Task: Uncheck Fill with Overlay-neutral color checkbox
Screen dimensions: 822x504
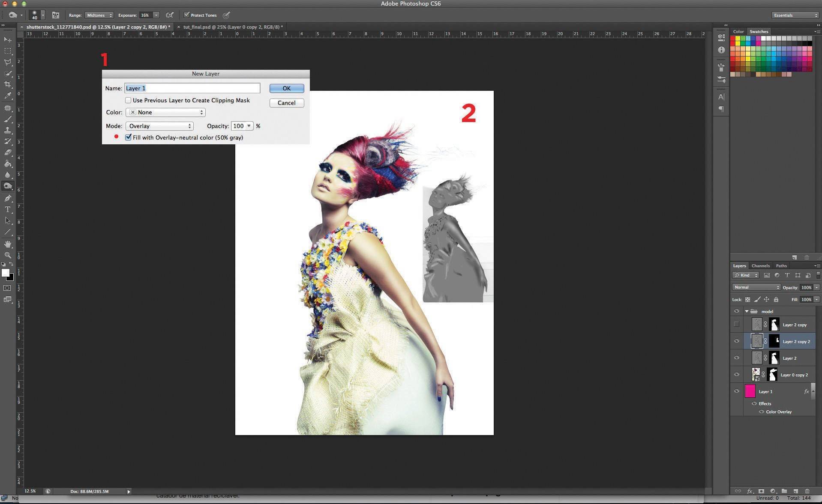Action: pos(128,137)
